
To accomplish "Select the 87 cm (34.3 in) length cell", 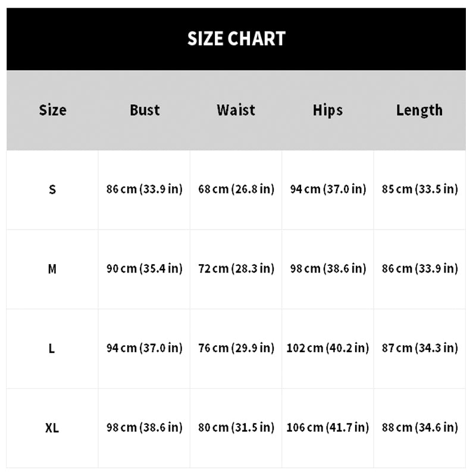I will (419, 348).
